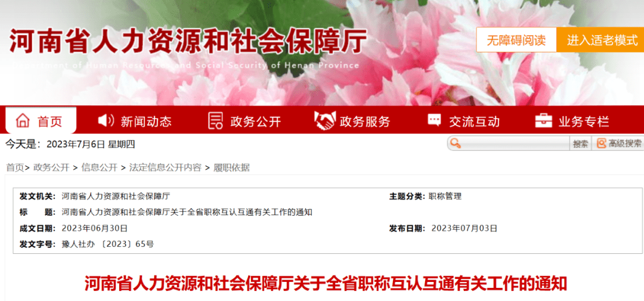Follow the 信息公开 breadcrumb link
The height and width of the screenshot is (301, 644).
point(100,167)
